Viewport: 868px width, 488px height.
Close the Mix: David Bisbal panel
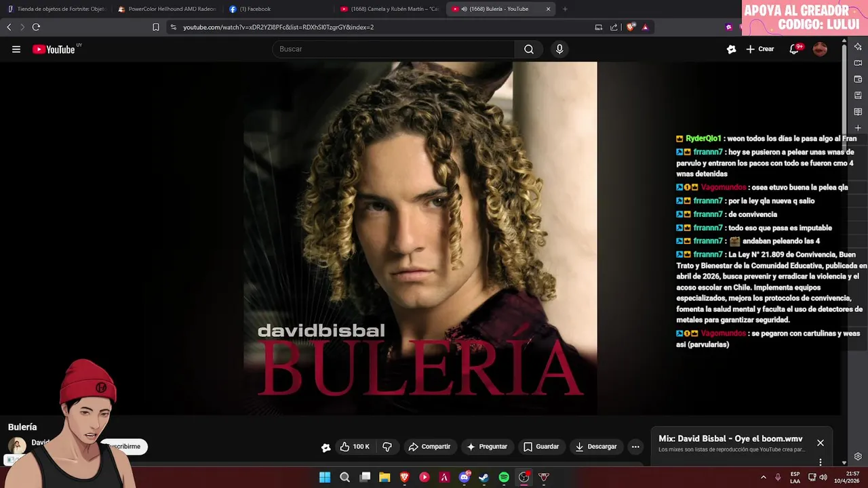click(821, 443)
